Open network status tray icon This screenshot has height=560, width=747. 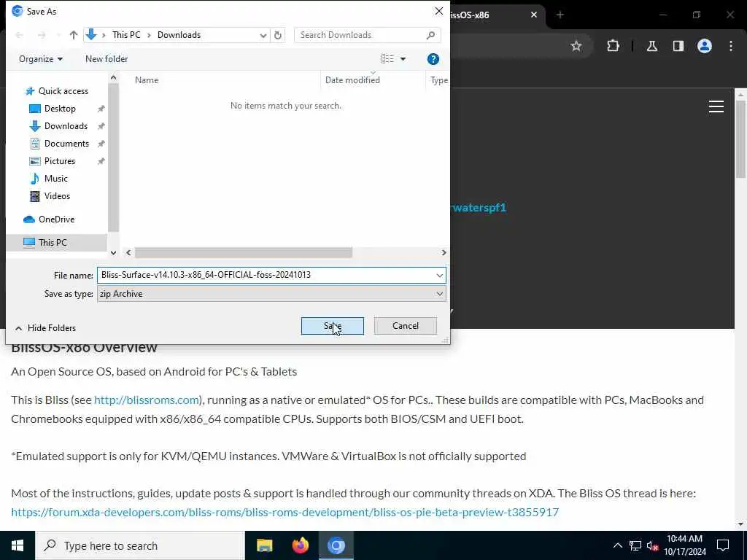(x=635, y=545)
